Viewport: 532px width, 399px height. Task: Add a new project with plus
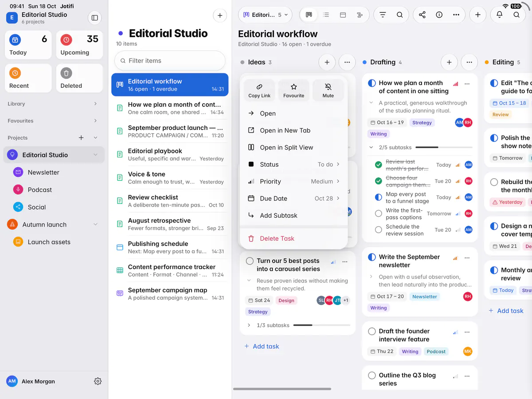(81, 138)
